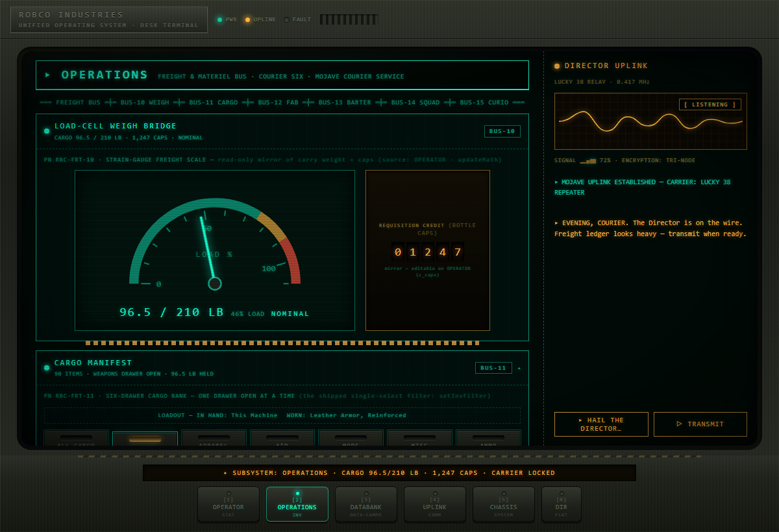Screen dimensions: 779x532
Task: Open the CHASSIS subsystem tab
Action: point(504,504)
